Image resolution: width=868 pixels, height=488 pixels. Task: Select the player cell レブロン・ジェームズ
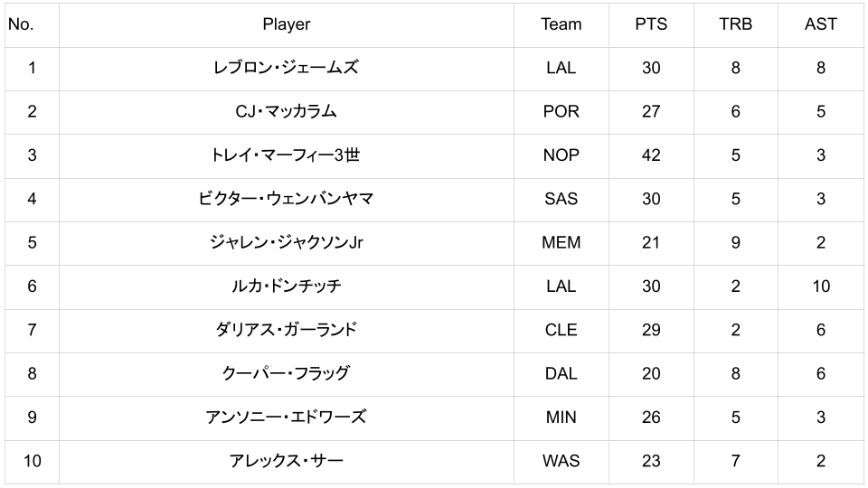tap(286, 68)
